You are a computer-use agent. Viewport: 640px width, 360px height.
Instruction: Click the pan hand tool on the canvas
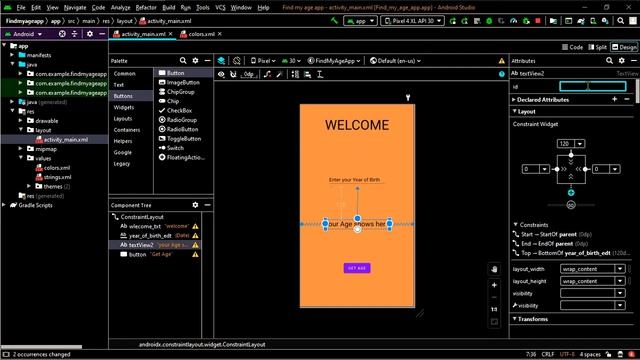(494, 269)
